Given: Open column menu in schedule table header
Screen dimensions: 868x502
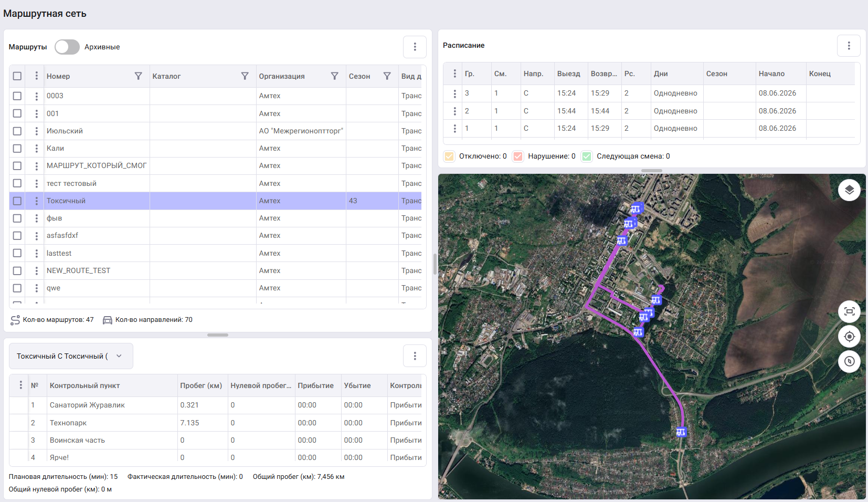Looking at the screenshot, I should click(x=454, y=74).
